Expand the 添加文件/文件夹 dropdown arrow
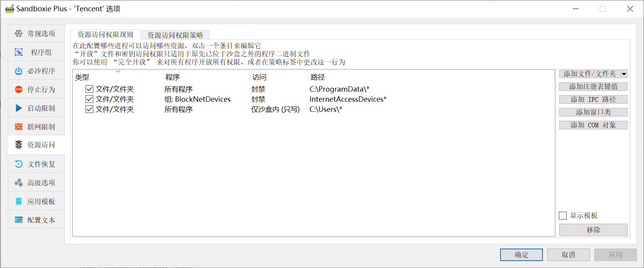This screenshot has width=644, height=268. click(x=624, y=74)
